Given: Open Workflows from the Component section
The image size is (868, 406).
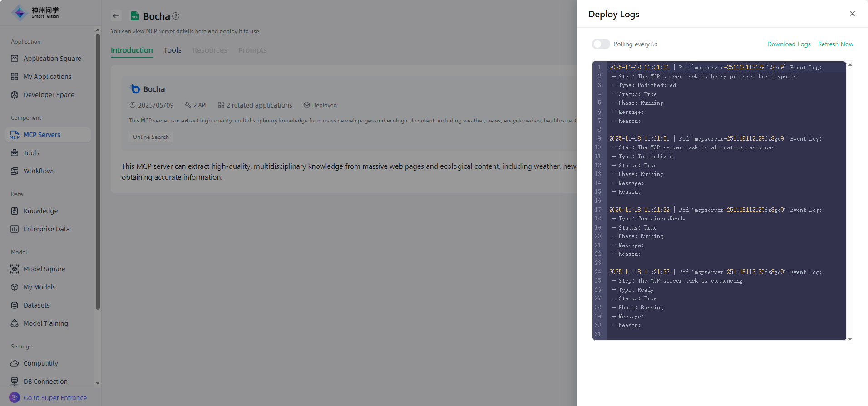Looking at the screenshot, I should [39, 171].
